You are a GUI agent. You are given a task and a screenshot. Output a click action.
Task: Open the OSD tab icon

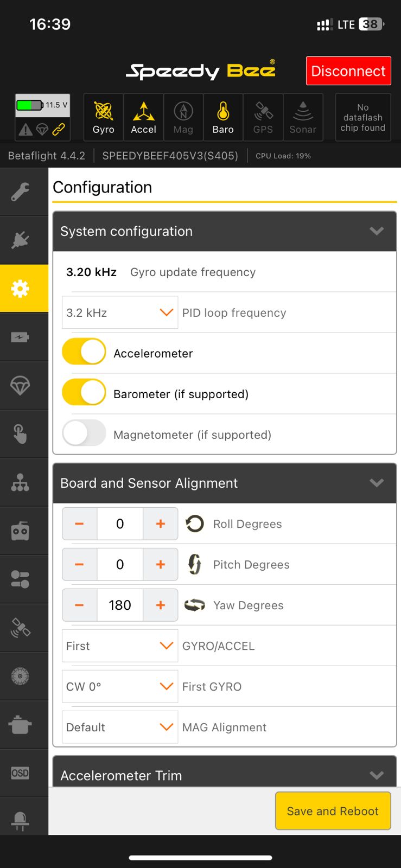coord(20,773)
